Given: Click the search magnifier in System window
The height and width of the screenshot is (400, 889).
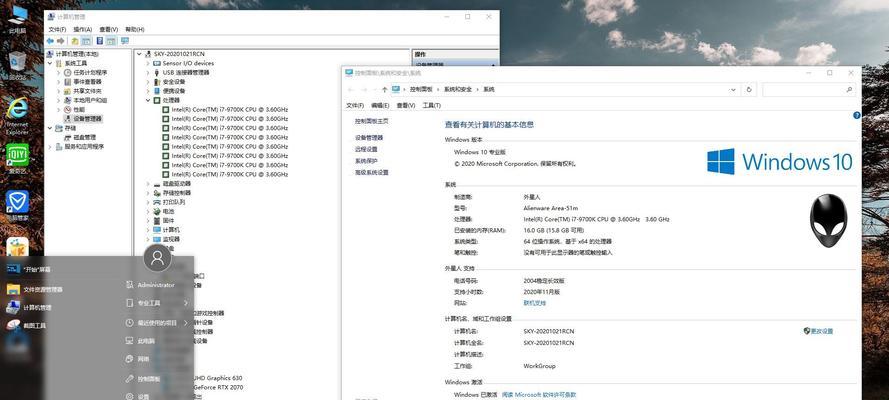Looking at the screenshot, I should click(849, 90).
